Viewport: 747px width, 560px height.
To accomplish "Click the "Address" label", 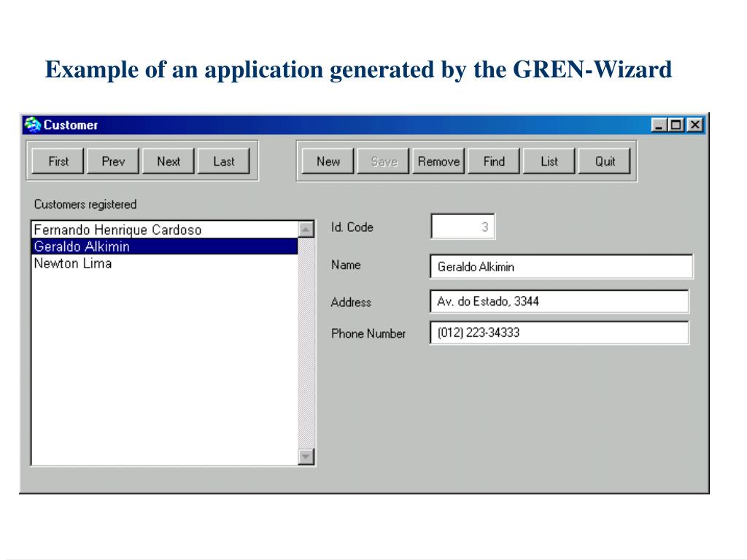I will coord(351,303).
